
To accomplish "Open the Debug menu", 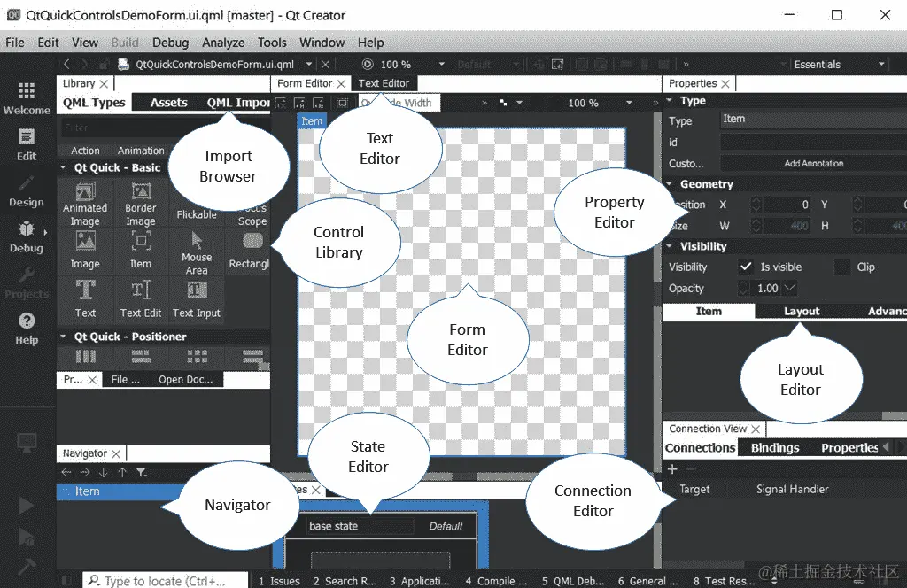I will point(170,43).
